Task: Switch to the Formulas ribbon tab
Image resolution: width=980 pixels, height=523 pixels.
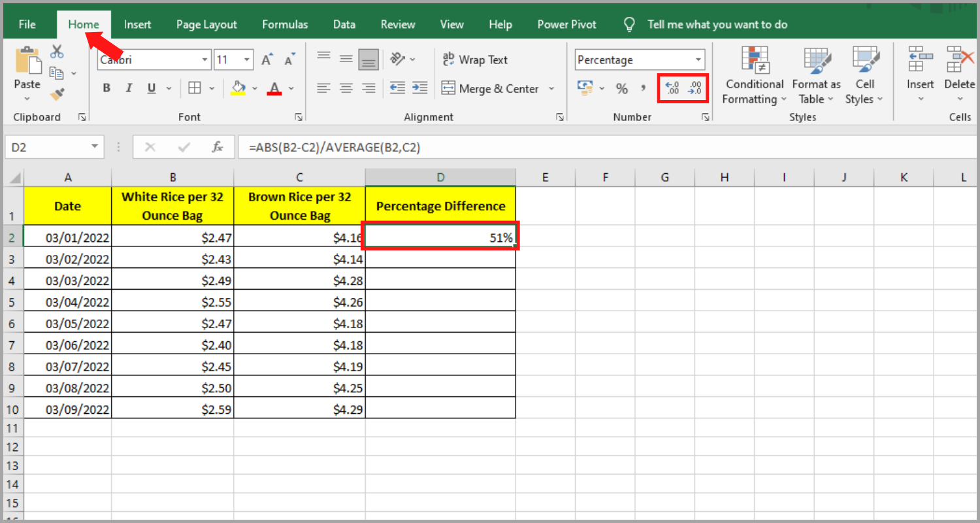Action: (x=284, y=24)
